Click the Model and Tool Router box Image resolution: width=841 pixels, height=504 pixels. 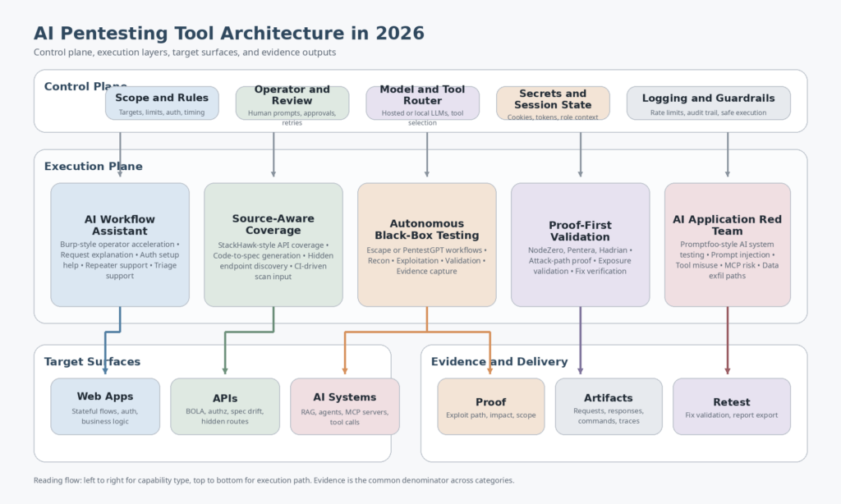click(x=422, y=103)
